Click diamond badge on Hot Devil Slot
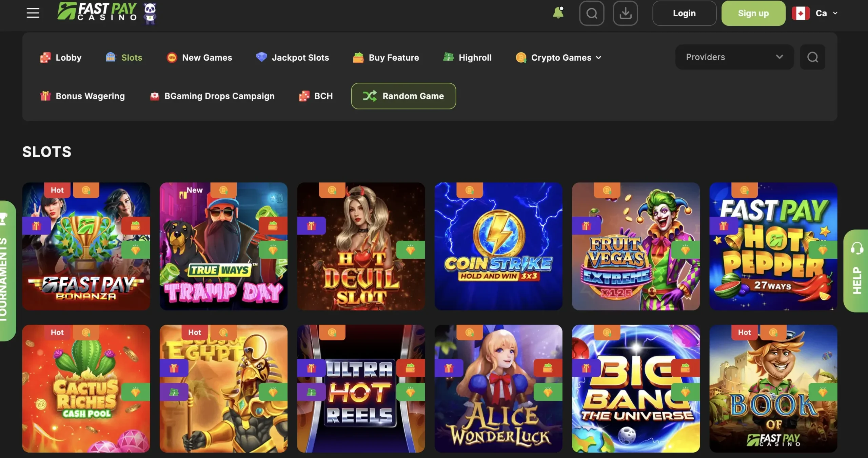This screenshot has width=868, height=458. 410,250
